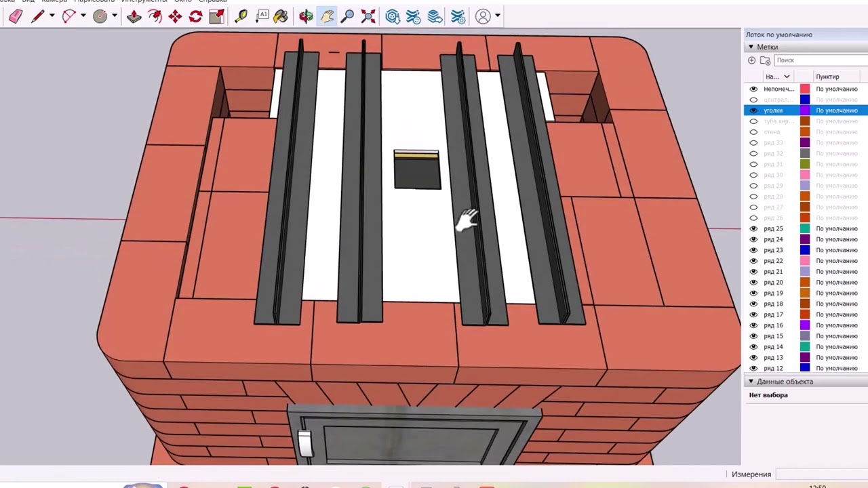This screenshot has height=488, width=868.
Task: Open the circle shape dropdown arrow
Action: click(114, 16)
